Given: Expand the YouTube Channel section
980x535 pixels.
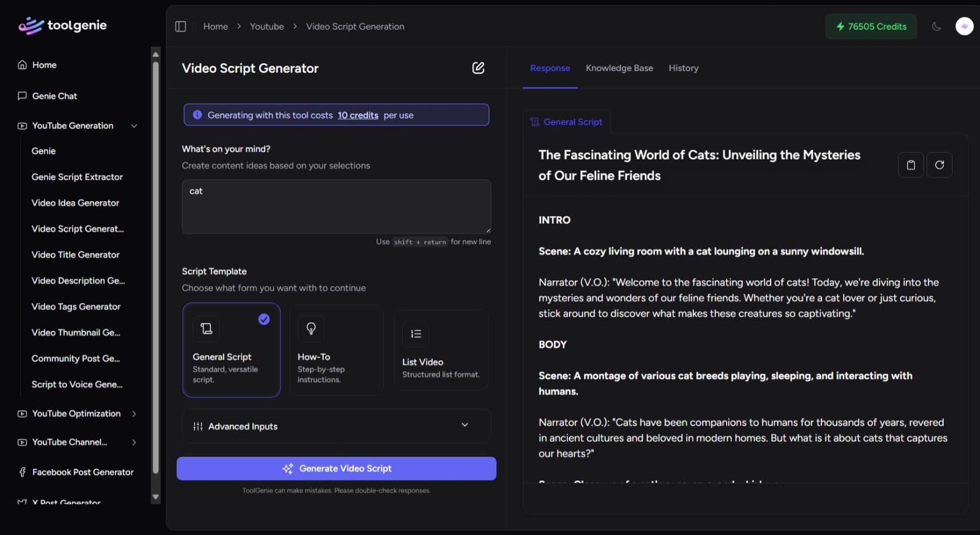Looking at the screenshot, I should [134, 442].
